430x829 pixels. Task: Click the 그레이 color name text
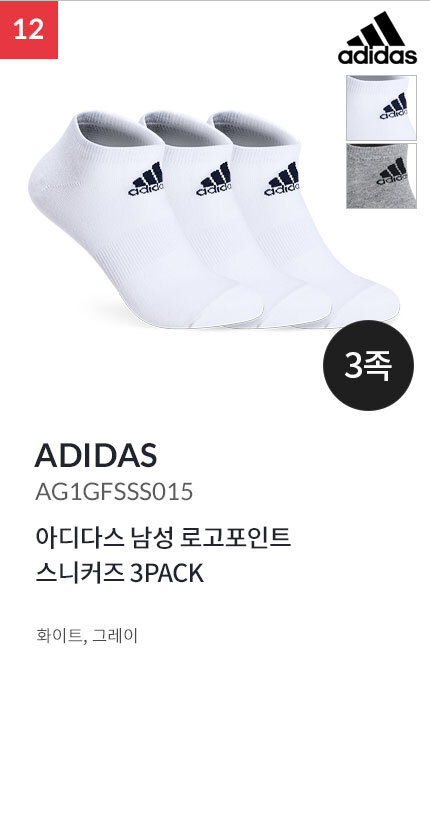115,635
